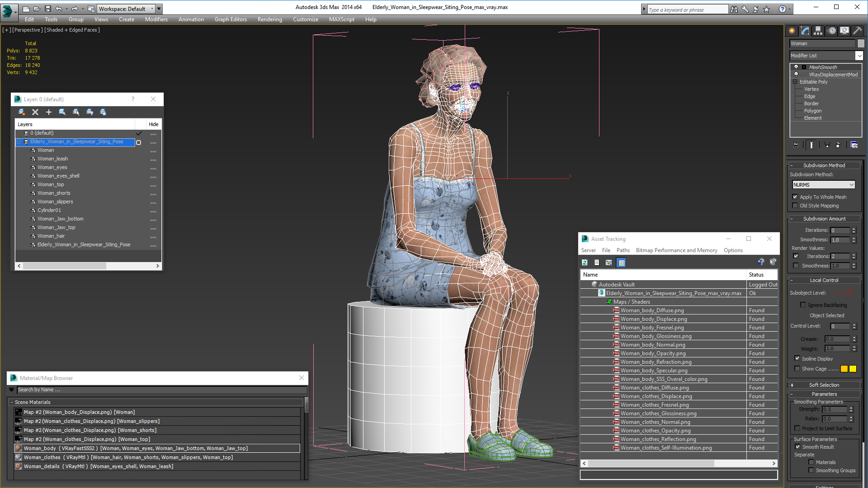This screenshot has height=488, width=868.
Task: Expand the MeshSmooth modifier plus box
Action: coord(804,67)
